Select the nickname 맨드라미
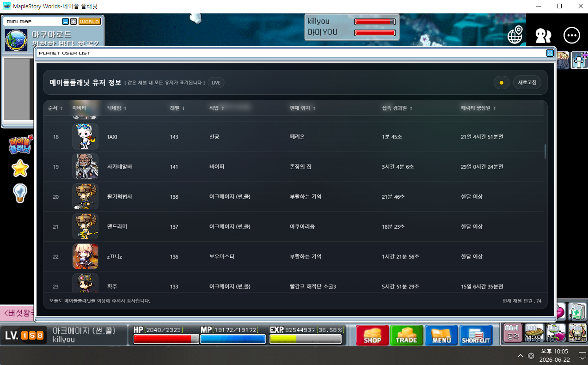Viewport: 588px width, 365px height. click(x=117, y=227)
